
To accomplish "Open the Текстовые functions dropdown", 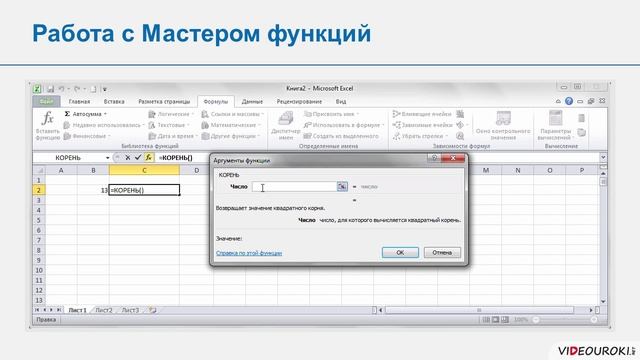I will [x=169, y=125].
